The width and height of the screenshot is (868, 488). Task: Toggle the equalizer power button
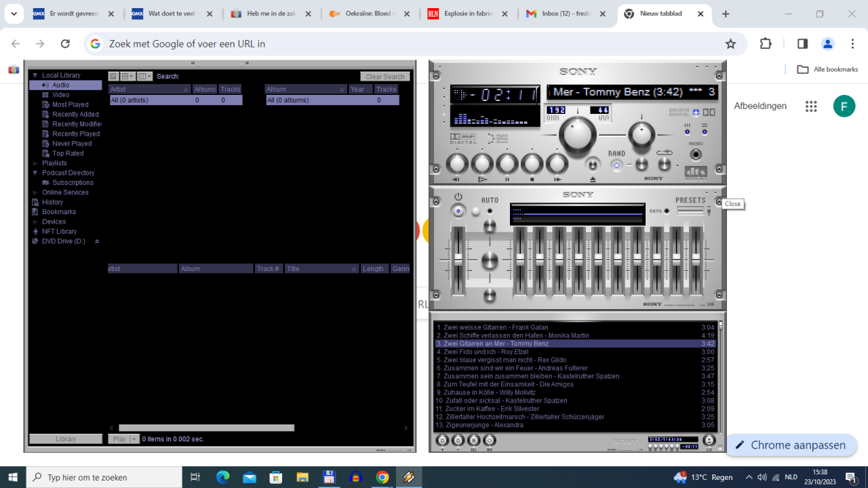458,211
